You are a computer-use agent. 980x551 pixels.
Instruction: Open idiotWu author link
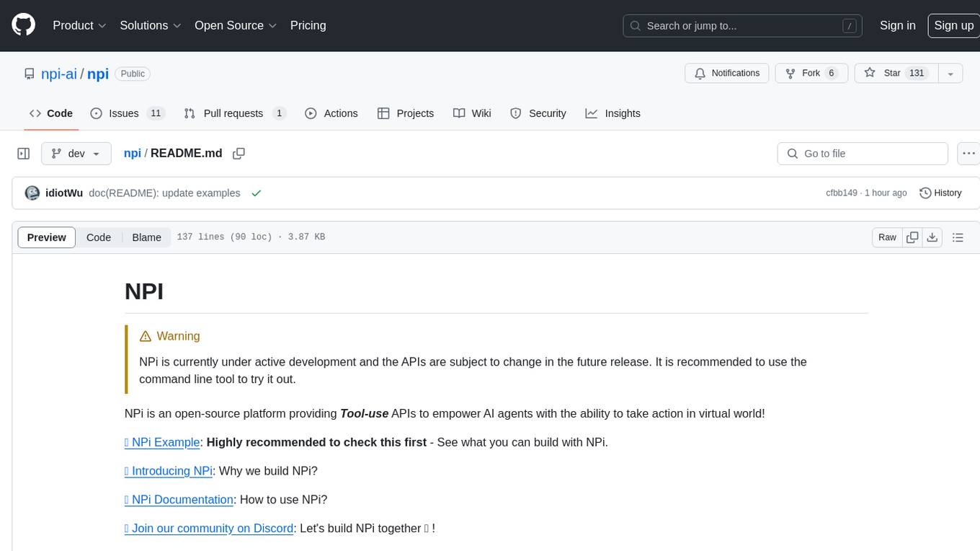tap(64, 193)
